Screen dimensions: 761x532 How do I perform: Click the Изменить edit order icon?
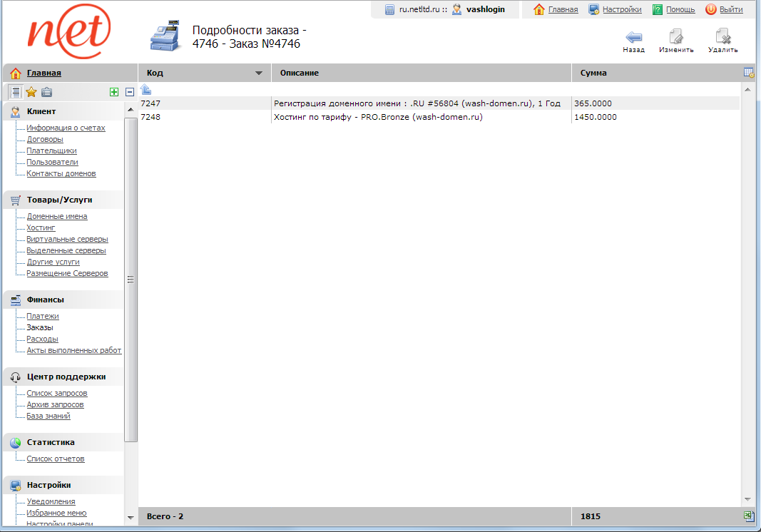pyautogui.click(x=676, y=37)
